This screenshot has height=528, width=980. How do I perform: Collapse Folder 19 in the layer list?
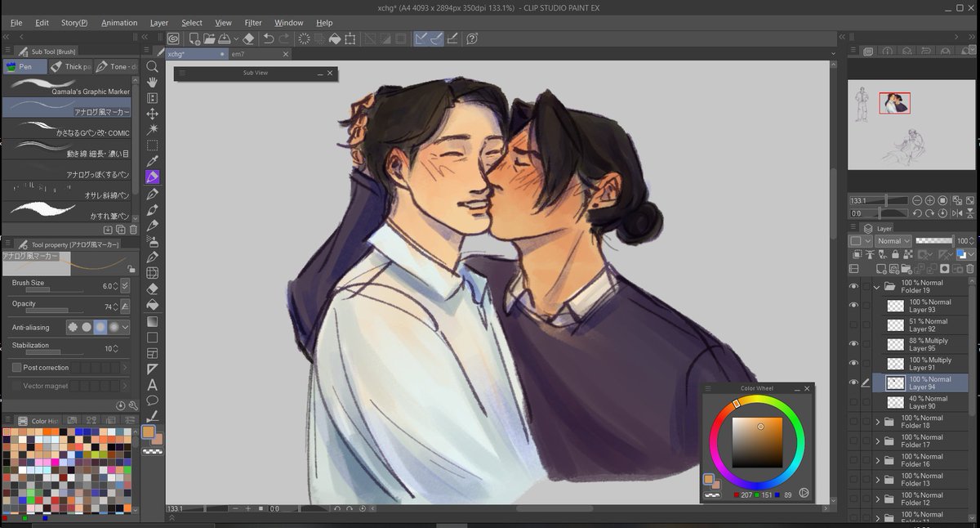(877, 287)
